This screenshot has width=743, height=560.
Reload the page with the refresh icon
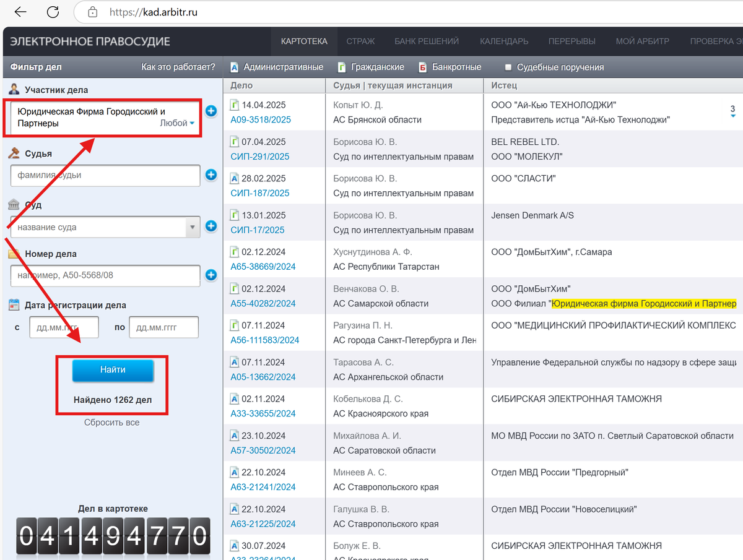tap(53, 12)
